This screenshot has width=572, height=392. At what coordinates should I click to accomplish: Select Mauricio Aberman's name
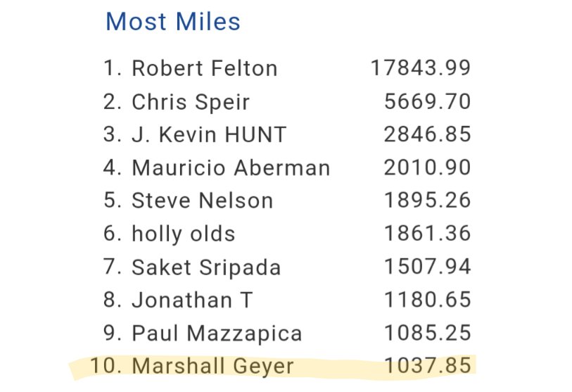pyautogui.click(x=231, y=167)
